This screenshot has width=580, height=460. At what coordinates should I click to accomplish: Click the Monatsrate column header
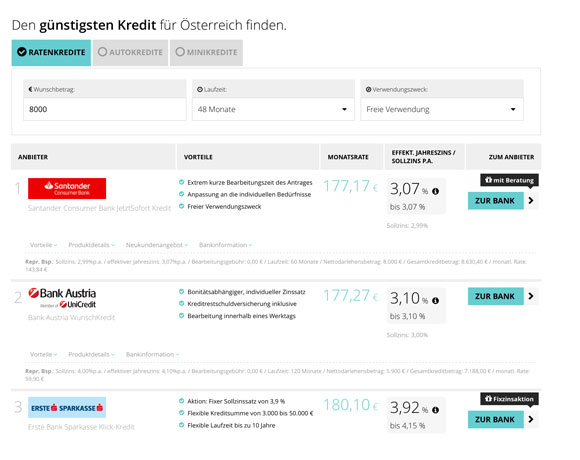pyautogui.click(x=351, y=157)
